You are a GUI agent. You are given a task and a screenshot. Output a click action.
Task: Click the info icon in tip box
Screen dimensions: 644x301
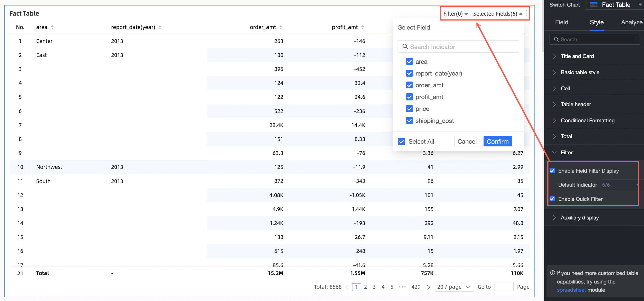(553, 273)
